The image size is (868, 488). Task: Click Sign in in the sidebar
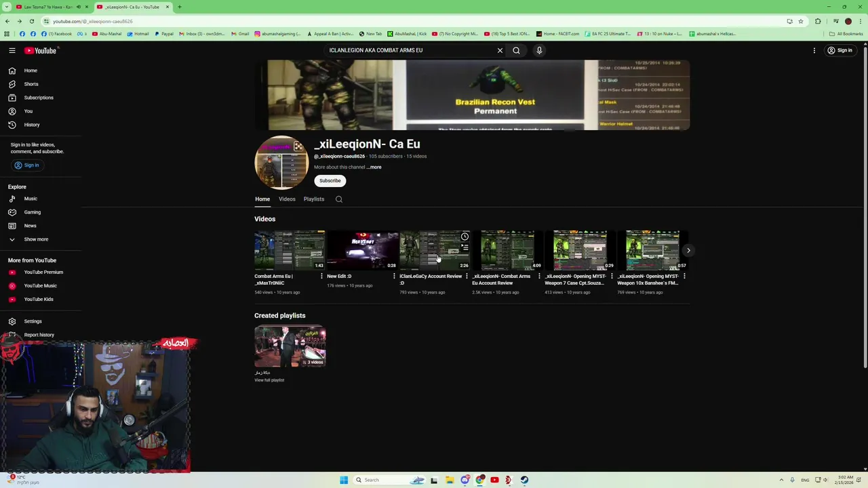(x=27, y=165)
